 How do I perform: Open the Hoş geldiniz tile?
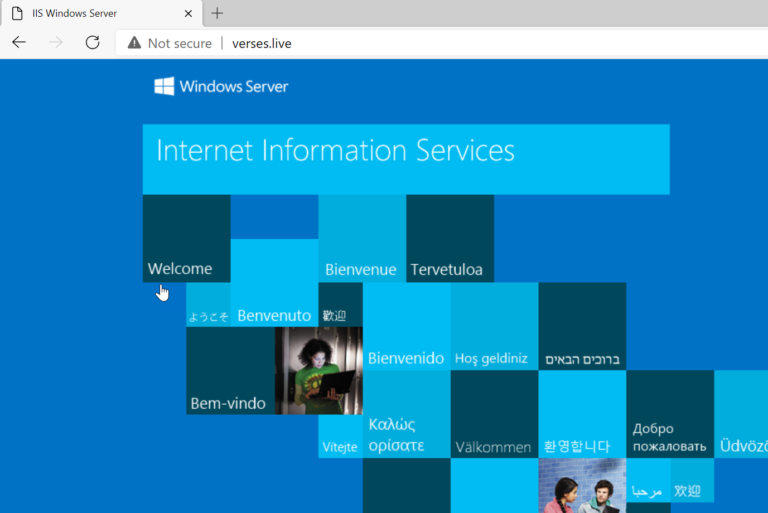[x=493, y=327]
